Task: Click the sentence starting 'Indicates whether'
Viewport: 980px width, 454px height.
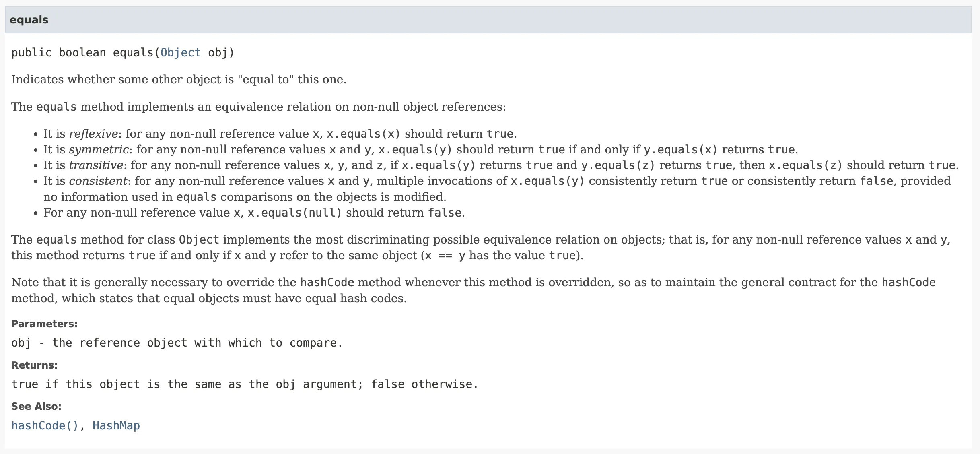Action: pos(179,80)
